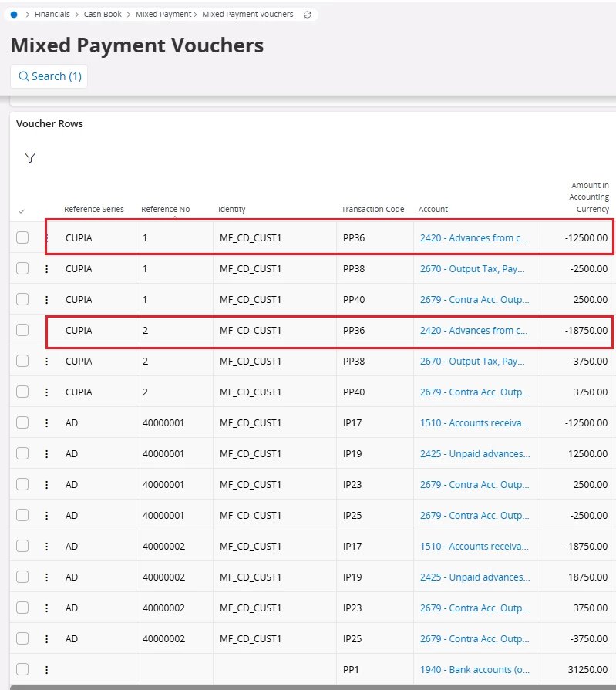Open 2679 Contra Acc link in CUPIA 1 PP40 row
Viewport: 616px width, 690px height.
[x=474, y=300]
